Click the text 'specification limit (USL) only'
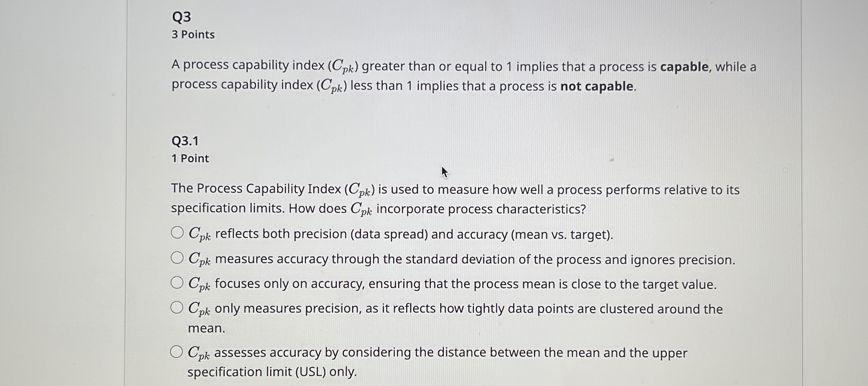The width and height of the screenshot is (868, 386). (272, 372)
